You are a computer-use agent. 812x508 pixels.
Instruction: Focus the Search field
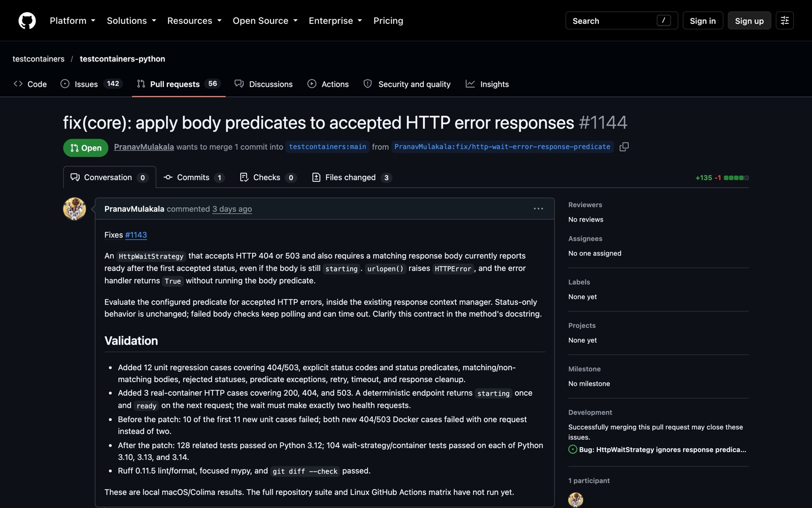(x=622, y=21)
